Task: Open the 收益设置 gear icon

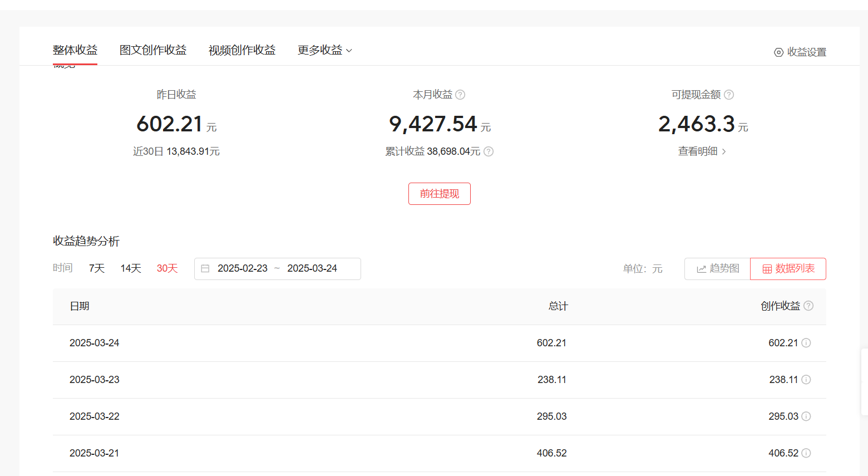Action: point(778,52)
